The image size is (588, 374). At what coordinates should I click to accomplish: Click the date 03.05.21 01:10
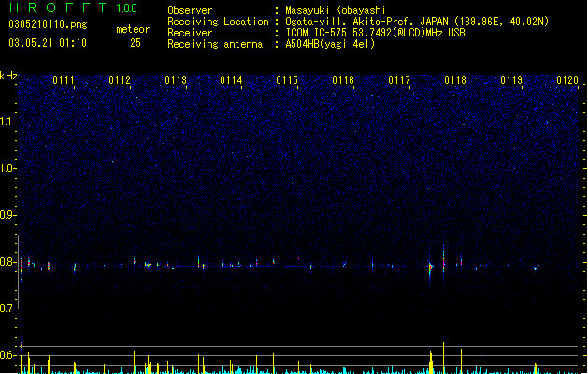coord(48,43)
